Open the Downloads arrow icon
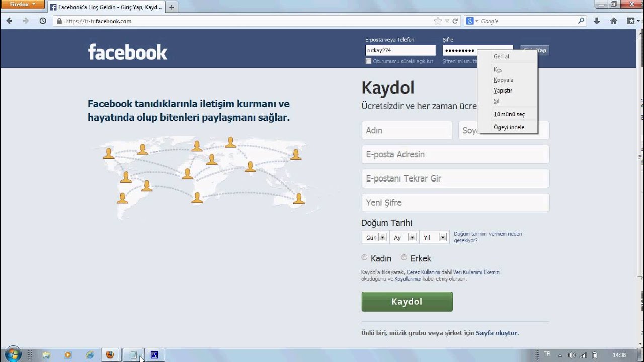Screen dimensions: 644x362 pos(597,21)
